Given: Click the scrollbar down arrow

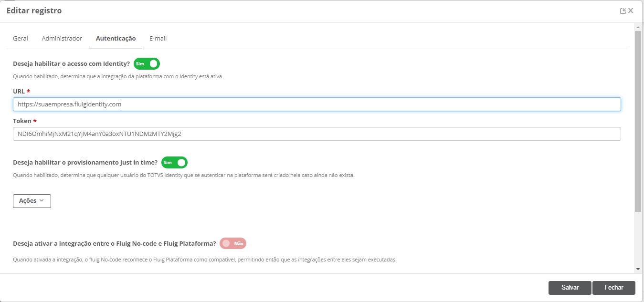Looking at the screenshot, I should coord(638,269).
